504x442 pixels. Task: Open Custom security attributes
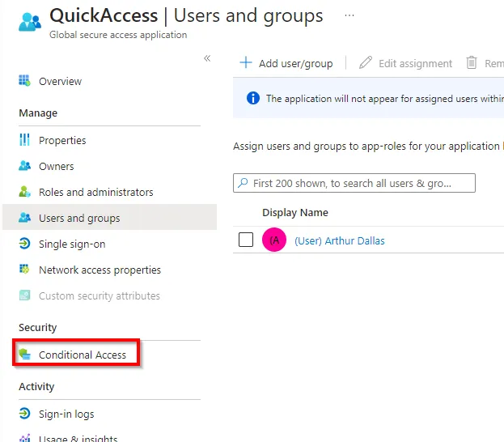point(100,296)
